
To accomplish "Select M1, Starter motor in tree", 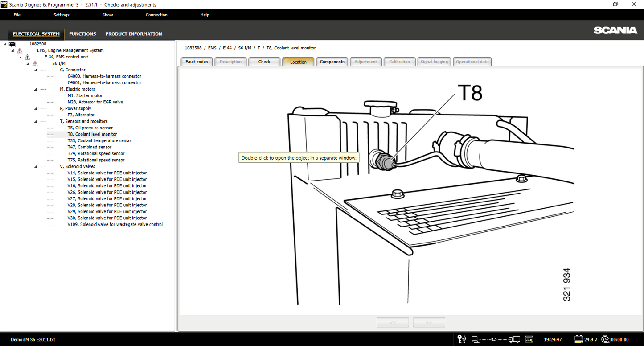I will point(85,96).
